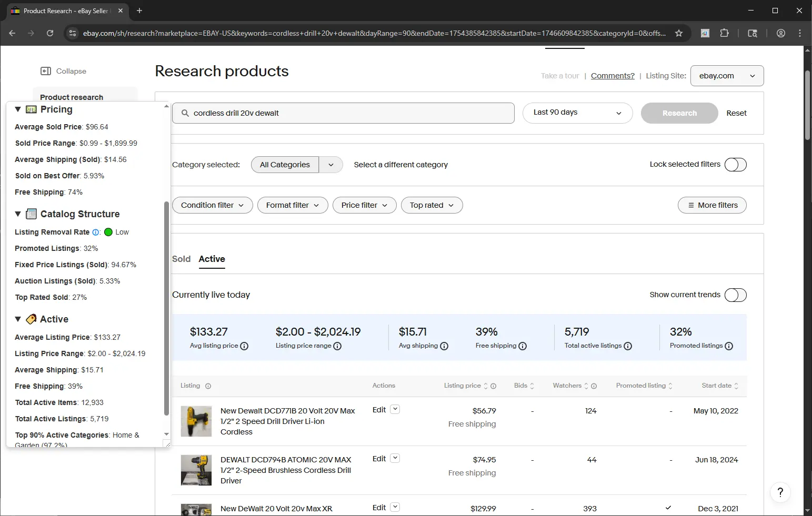Click the browser back arrow

point(12,33)
